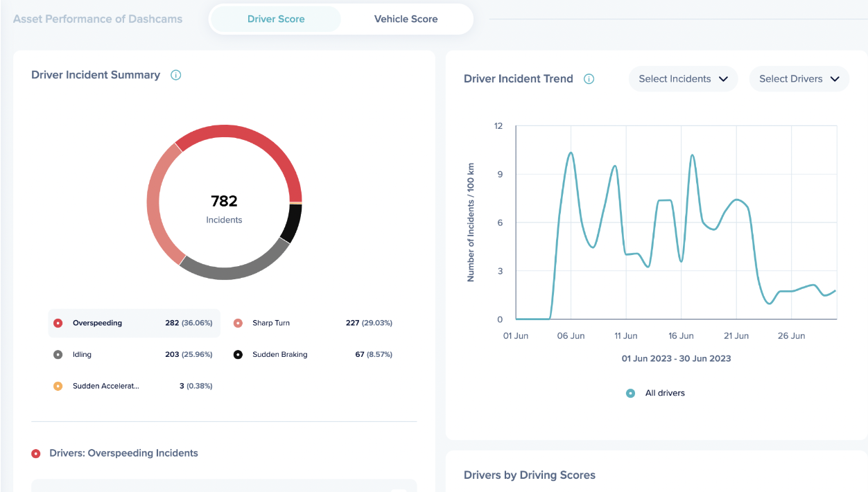
Task: Select the Overspeeding legend row
Action: coord(134,323)
